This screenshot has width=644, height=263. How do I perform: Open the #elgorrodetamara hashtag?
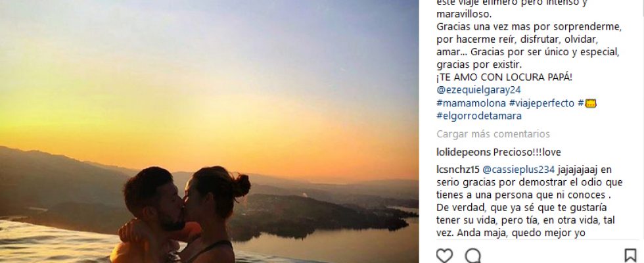(x=479, y=116)
